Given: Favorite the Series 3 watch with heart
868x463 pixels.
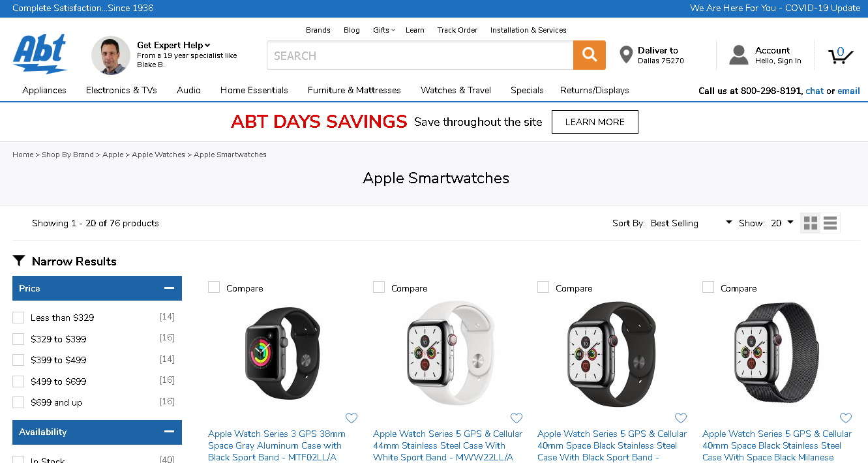Looking at the screenshot, I should click(352, 418).
